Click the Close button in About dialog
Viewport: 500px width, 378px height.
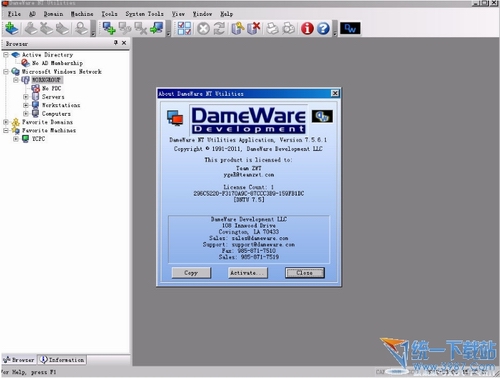[x=305, y=273]
